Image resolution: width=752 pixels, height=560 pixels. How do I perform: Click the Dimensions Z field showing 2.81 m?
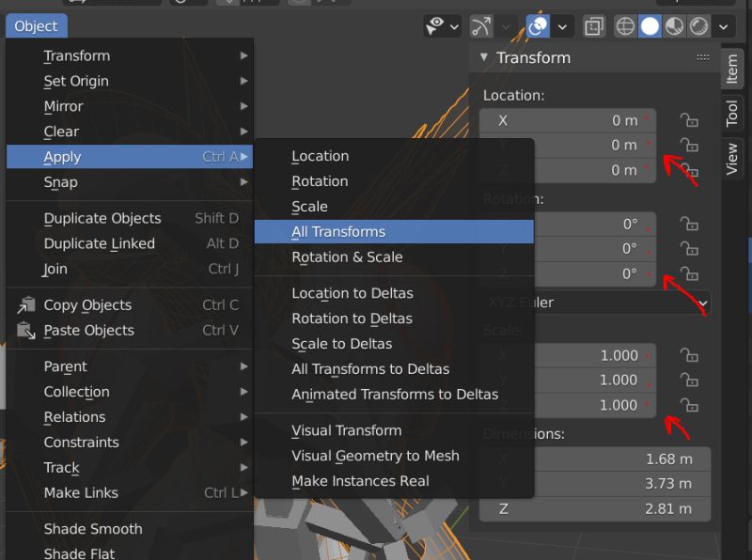pos(602,508)
